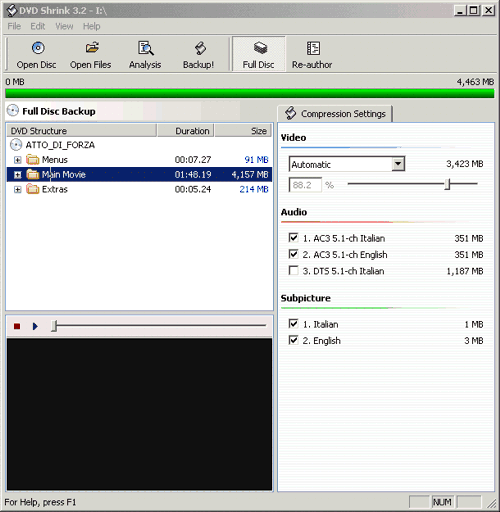Click the Open Files toolbar icon
Screen dimensions: 500x512
(x=92, y=48)
